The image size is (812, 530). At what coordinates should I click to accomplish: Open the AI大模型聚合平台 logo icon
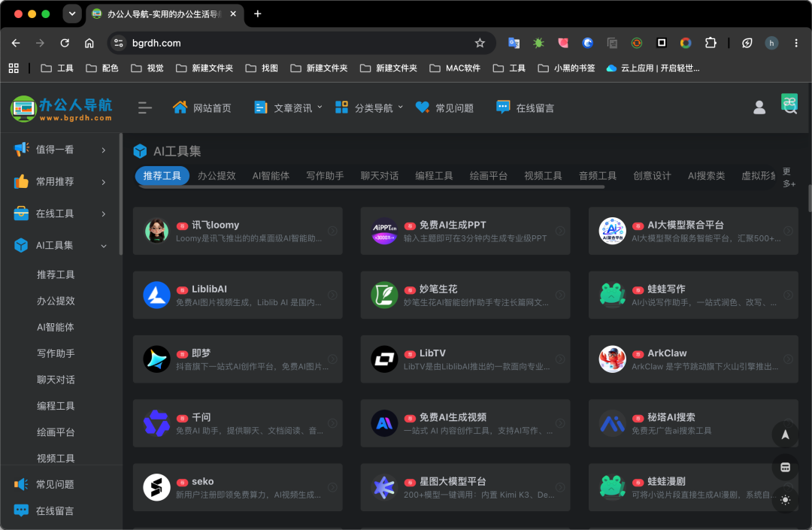[612, 231]
